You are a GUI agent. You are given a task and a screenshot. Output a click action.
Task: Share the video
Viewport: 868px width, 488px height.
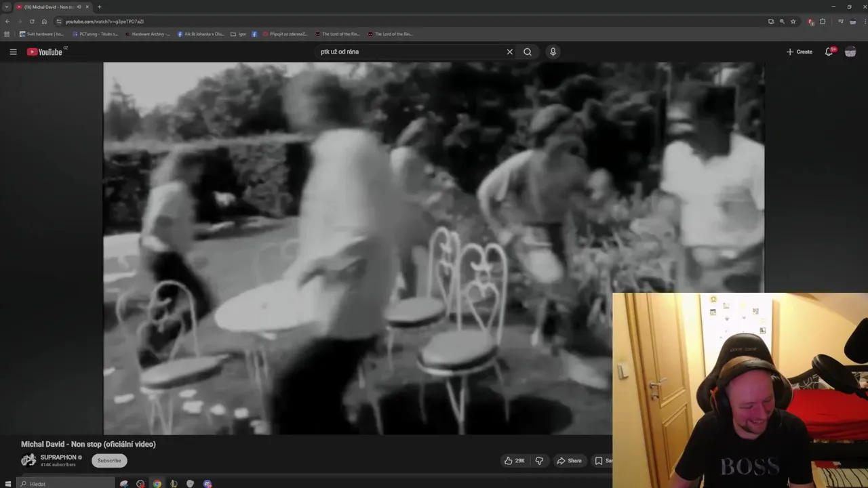coord(570,460)
